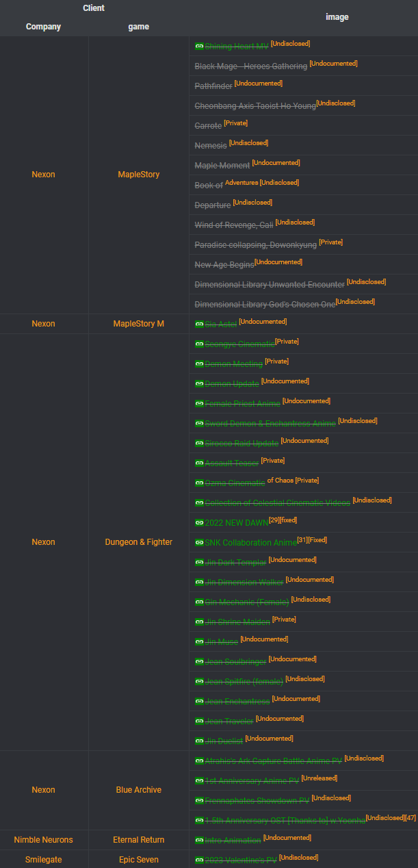The image size is (418, 868).
Task: Click link icon for Sword Demon & Enchantress Anime
Action: point(199,424)
